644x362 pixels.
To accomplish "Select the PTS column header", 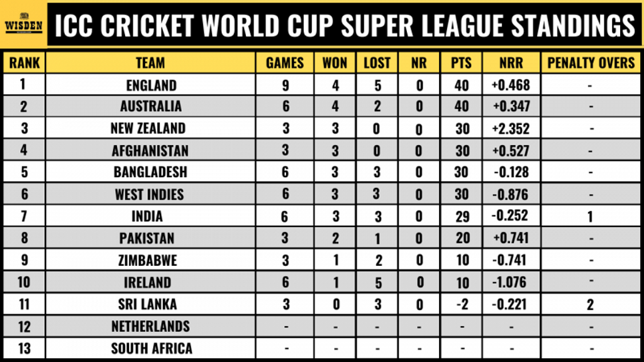I will [461, 63].
